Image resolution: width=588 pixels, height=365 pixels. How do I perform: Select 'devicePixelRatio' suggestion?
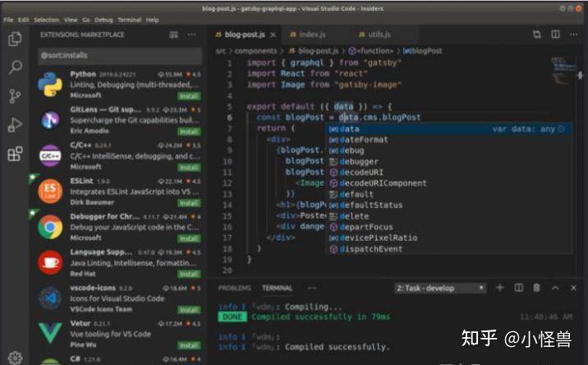click(449, 238)
